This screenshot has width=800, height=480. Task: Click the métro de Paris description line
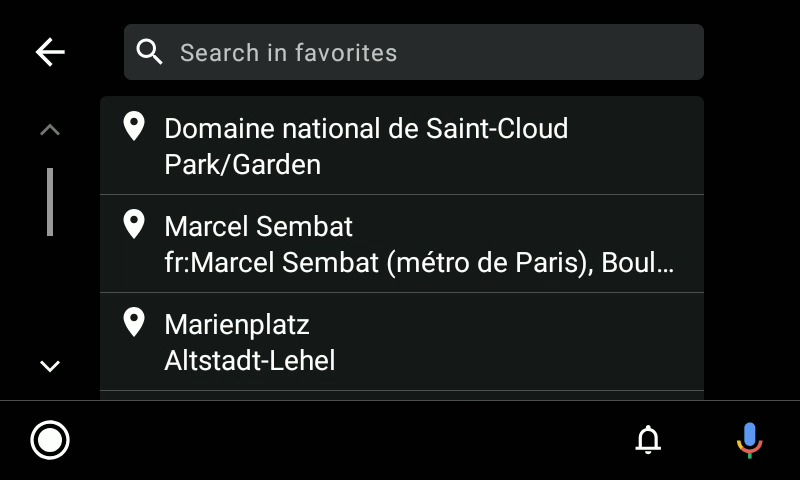(419, 263)
